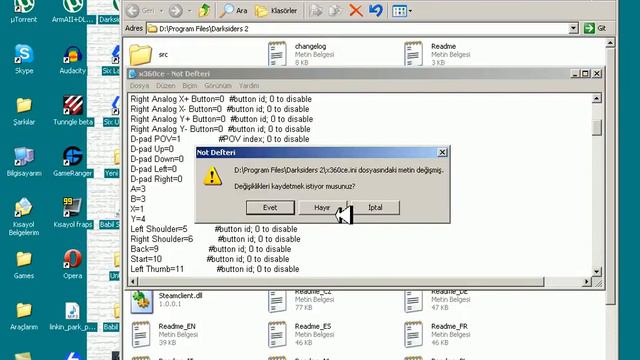Click the 'Back=9' line in Notepad
This screenshot has height=360, width=640.
coord(211,249)
